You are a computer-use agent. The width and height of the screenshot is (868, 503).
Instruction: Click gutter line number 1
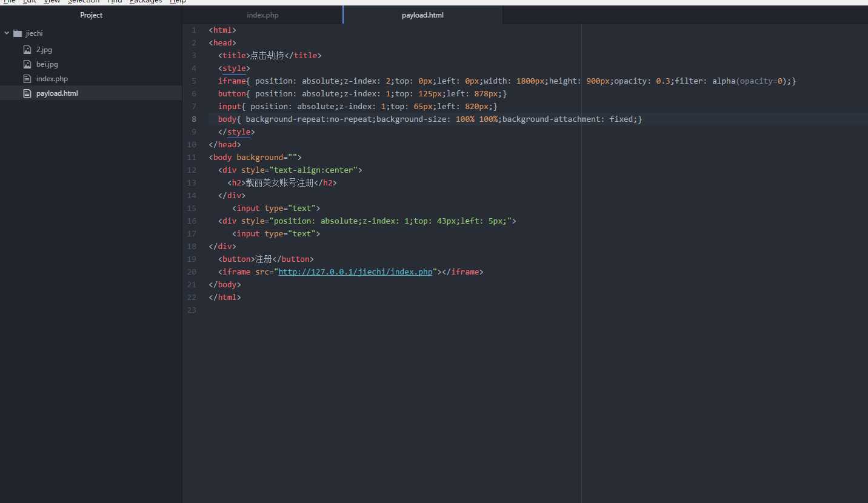(x=194, y=30)
